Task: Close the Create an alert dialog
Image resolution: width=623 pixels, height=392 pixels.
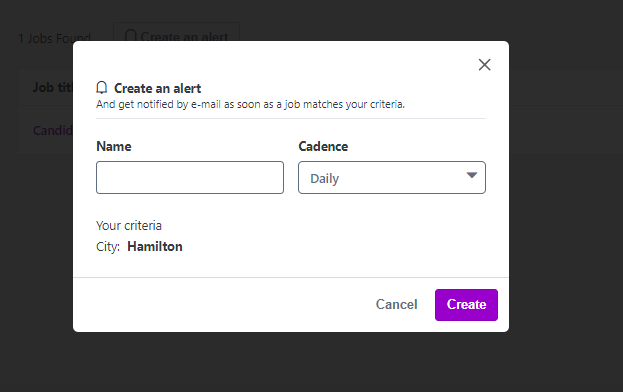Action: [x=484, y=65]
